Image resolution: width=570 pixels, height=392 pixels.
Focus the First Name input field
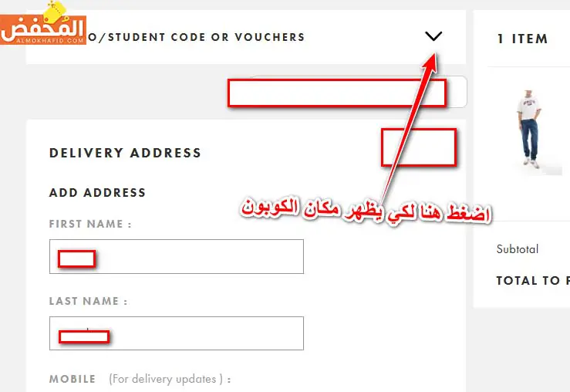pos(177,256)
